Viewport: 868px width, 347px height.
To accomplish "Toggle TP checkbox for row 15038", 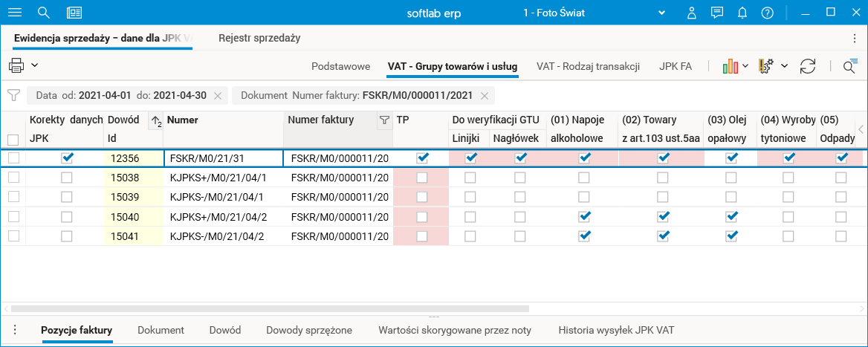I will (x=422, y=178).
